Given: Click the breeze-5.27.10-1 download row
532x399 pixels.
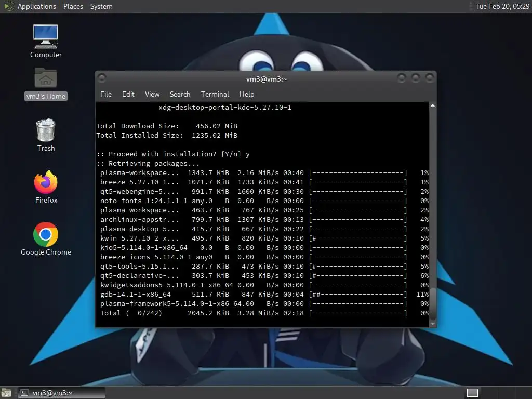Looking at the screenshot, I should coord(264,182).
